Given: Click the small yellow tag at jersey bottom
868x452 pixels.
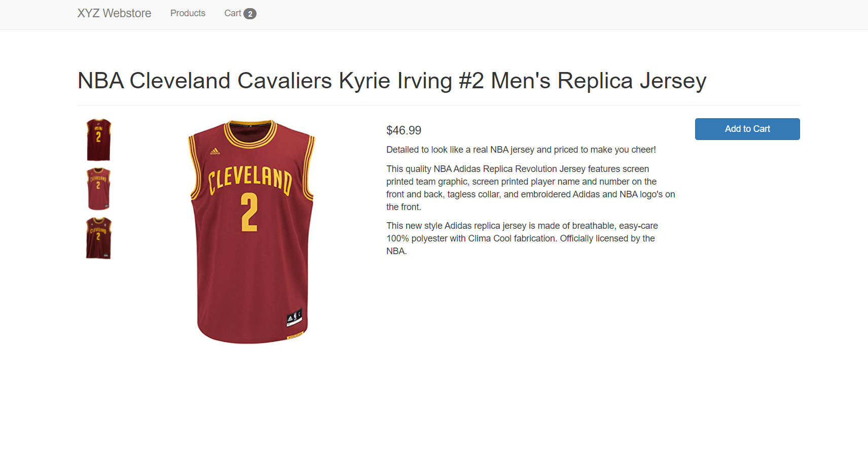Looking at the screenshot, I should pyautogui.click(x=295, y=335).
